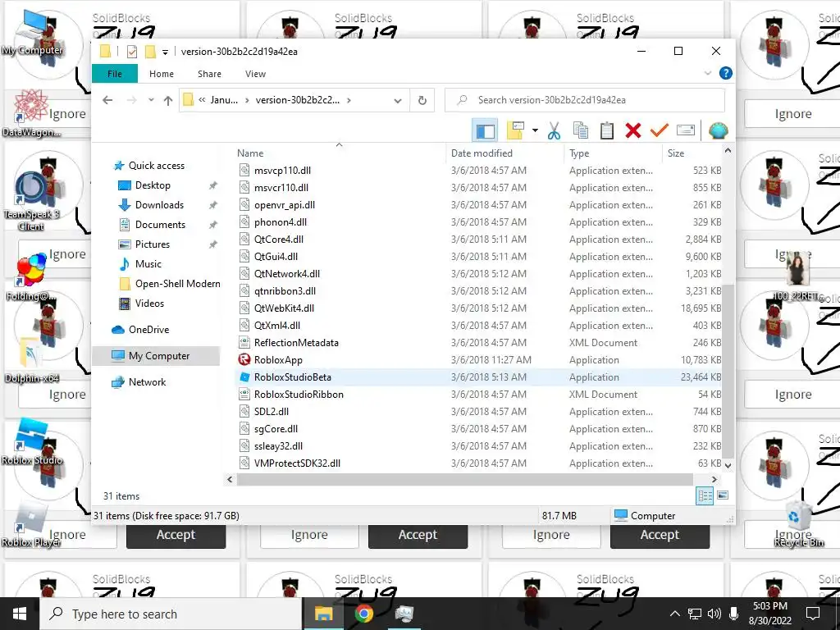This screenshot has height=630, width=840.
Task: Show hidden system tray icons chevron
Action: coord(675,614)
